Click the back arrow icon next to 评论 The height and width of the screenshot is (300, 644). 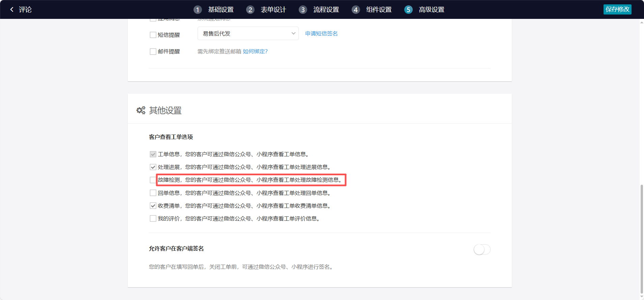tap(12, 9)
